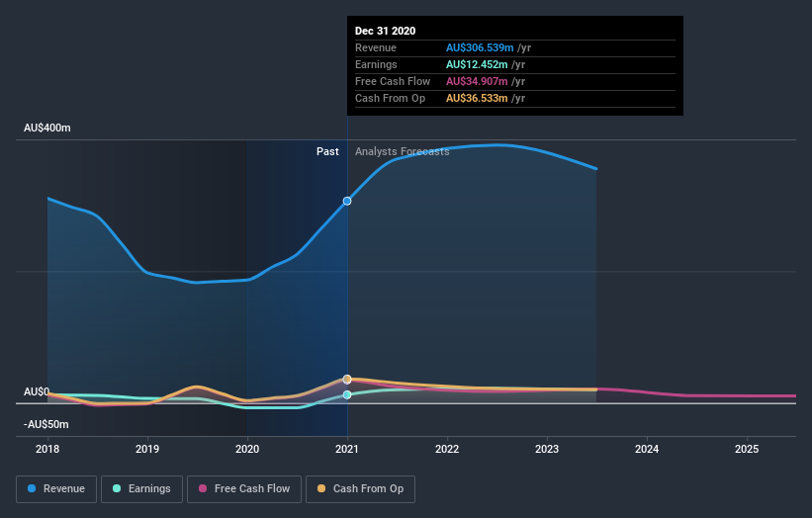This screenshot has height=518, width=812.
Task: Click the 2020 x-axis label
Action: tap(247, 449)
